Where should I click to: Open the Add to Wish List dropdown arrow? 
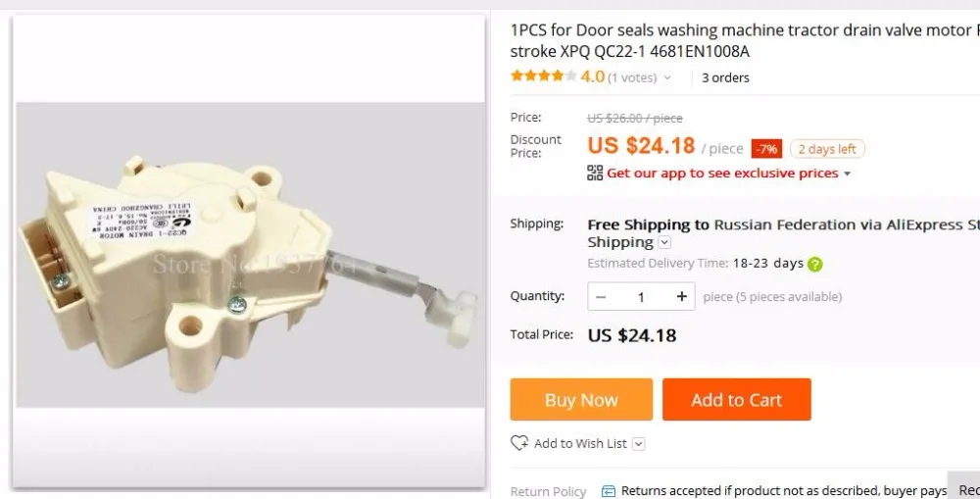coord(638,444)
